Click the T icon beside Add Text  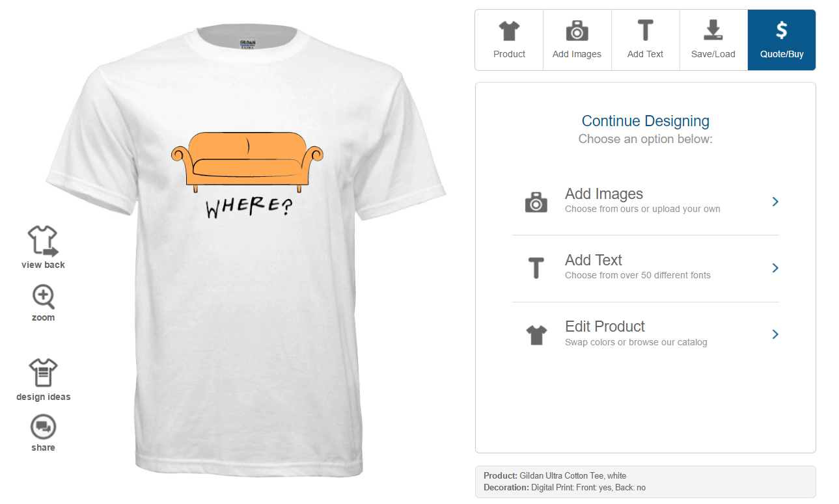pyautogui.click(x=536, y=268)
